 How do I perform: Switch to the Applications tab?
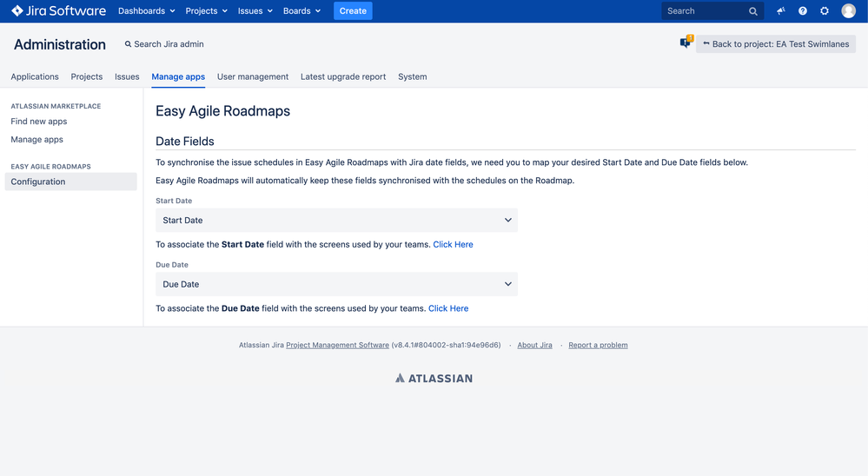[35, 77]
